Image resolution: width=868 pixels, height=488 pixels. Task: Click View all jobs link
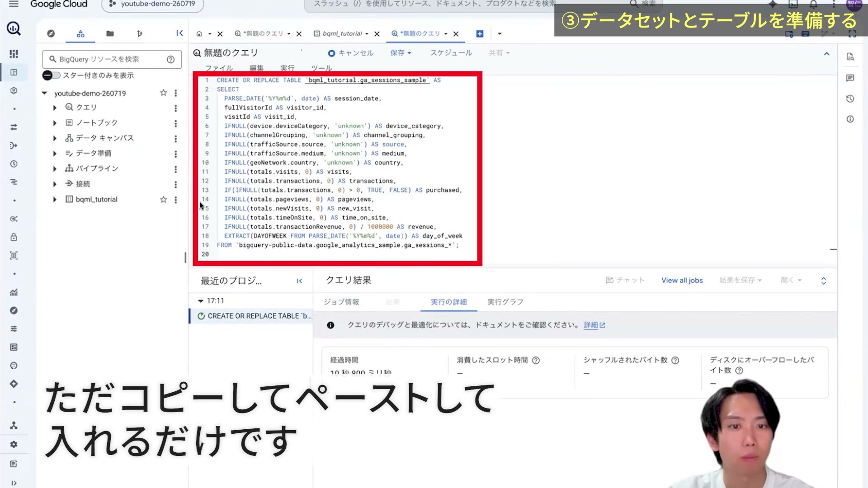[x=682, y=280]
